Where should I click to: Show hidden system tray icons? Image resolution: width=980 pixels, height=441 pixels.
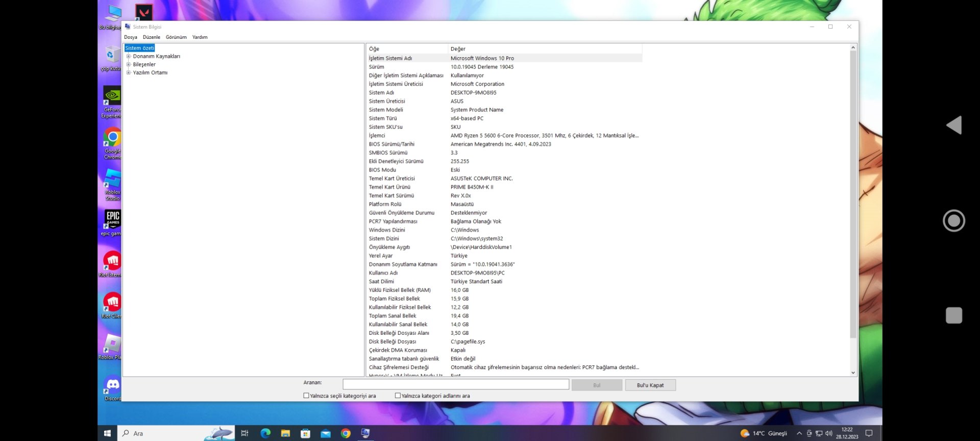(x=799, y=433)
